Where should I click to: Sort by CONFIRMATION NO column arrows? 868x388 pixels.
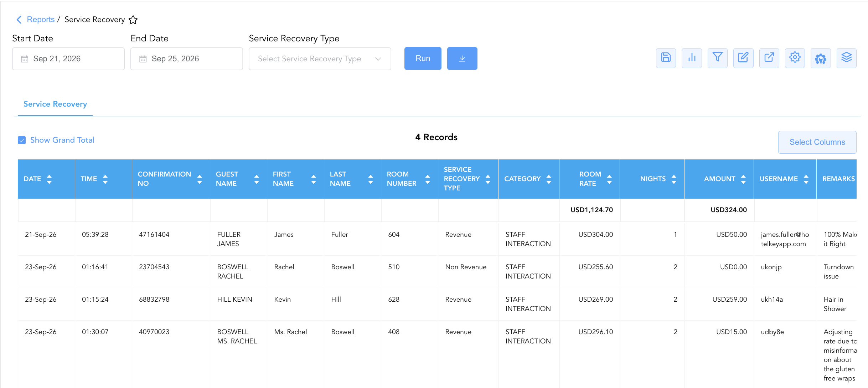pyautogui.click(x=200, y=179)
